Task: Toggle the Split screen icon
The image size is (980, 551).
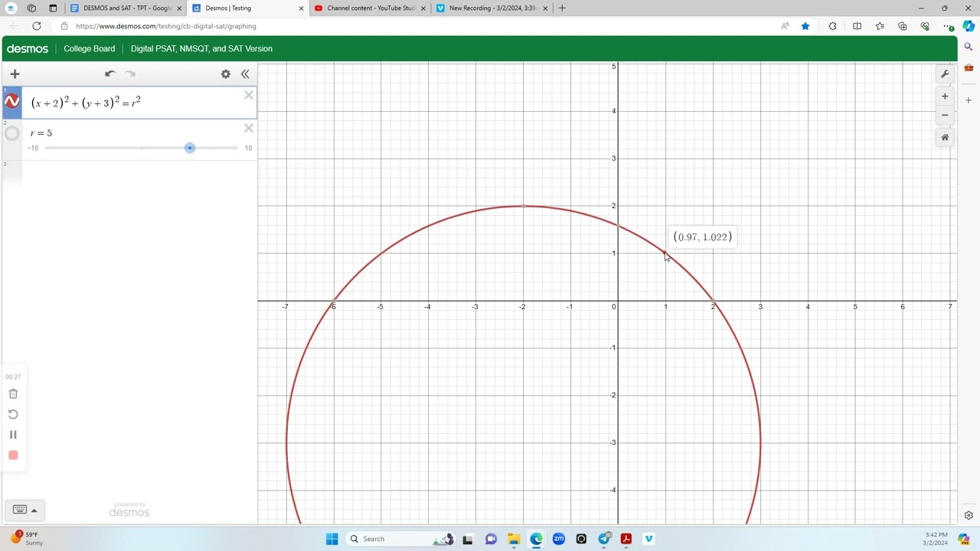Action: point(857,26)
